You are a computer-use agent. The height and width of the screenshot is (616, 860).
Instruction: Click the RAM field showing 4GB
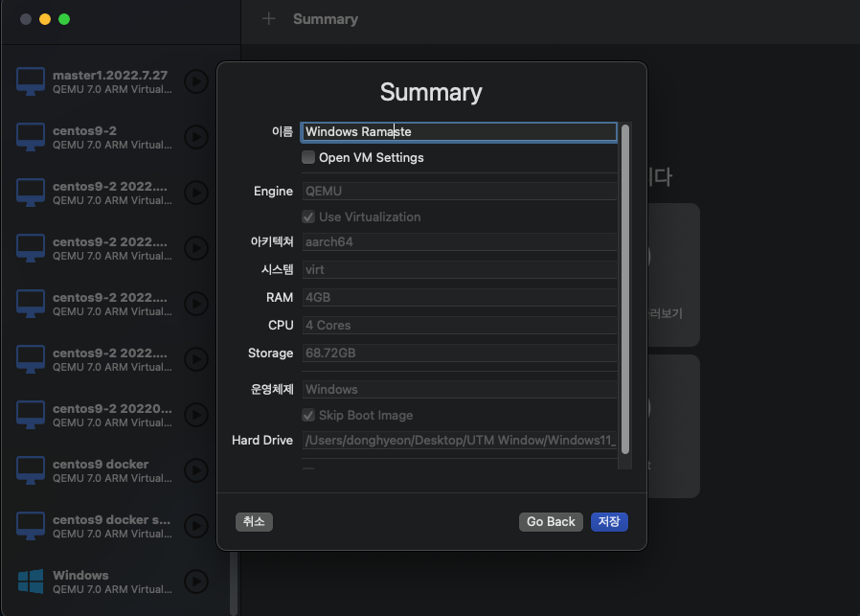coord(459,297)
